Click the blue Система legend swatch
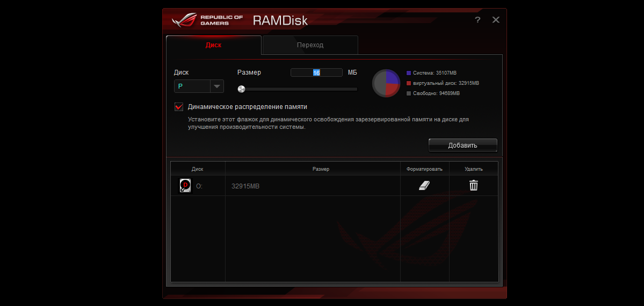This screenshot has height=306, width=644. tap(409, 72)
